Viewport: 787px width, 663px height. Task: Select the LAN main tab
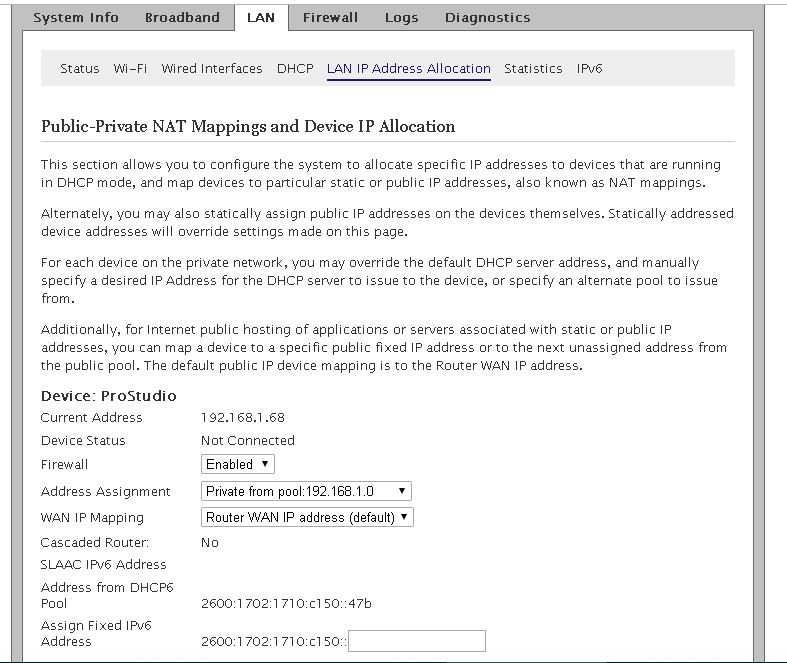click(x=260, y=17)
